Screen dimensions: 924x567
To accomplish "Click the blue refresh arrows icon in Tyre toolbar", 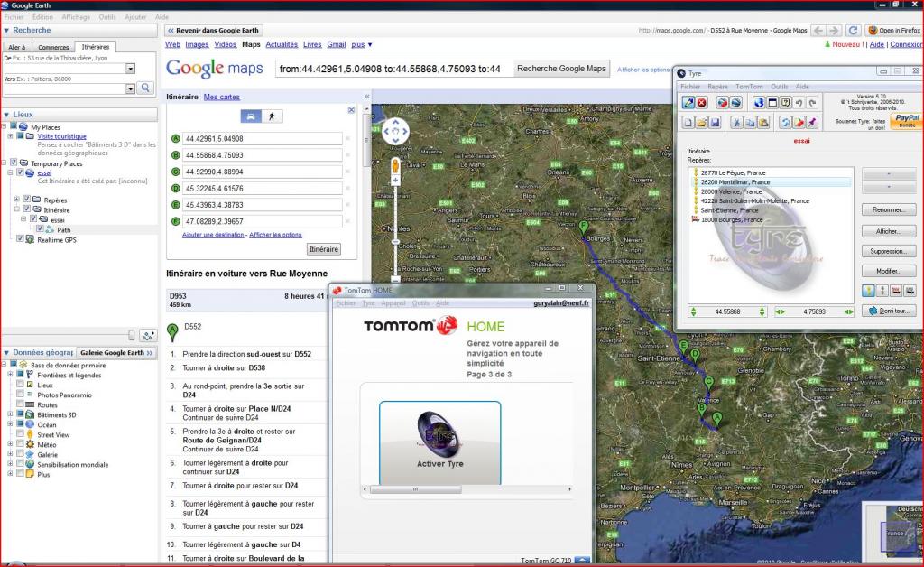I will click(786, 122).
